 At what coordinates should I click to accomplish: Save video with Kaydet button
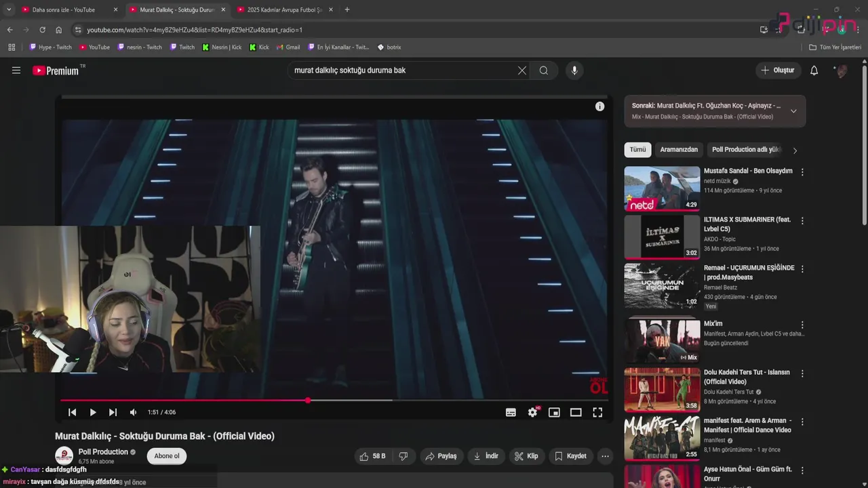[571, 456]
